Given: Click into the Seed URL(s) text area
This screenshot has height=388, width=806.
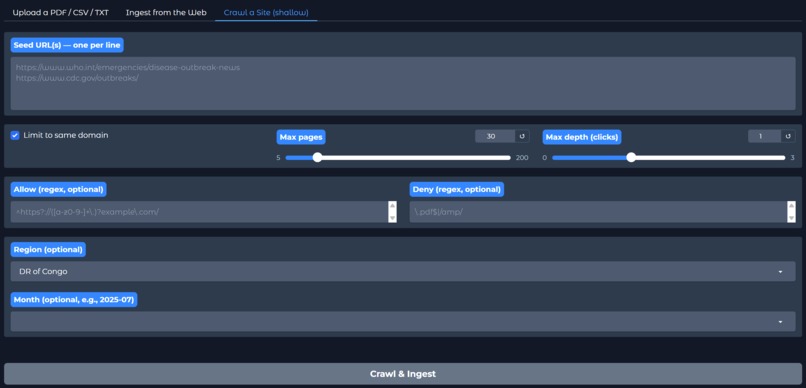Looking at the screenshot, I should point(403,83).
